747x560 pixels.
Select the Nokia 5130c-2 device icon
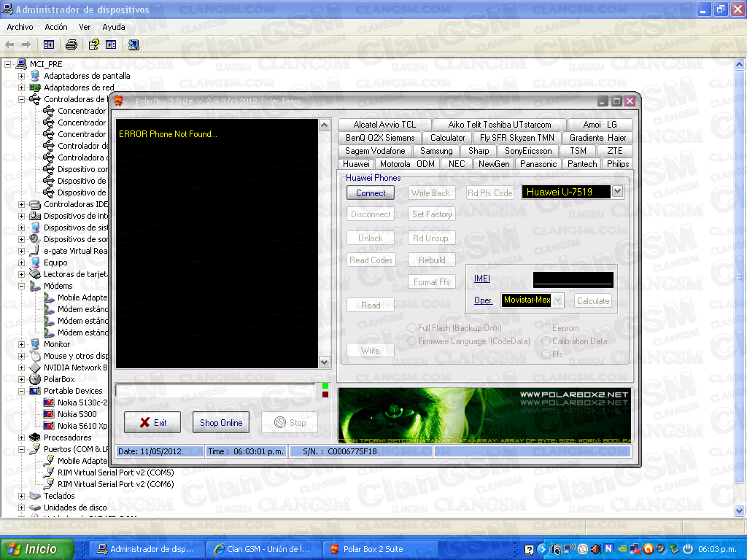[49, 402]
